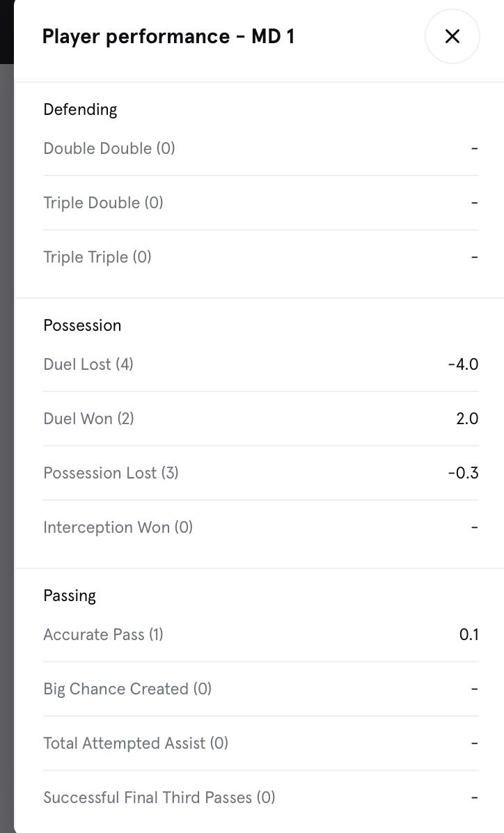
Task: Click the Possession section heading
Action: coord(82,325)
